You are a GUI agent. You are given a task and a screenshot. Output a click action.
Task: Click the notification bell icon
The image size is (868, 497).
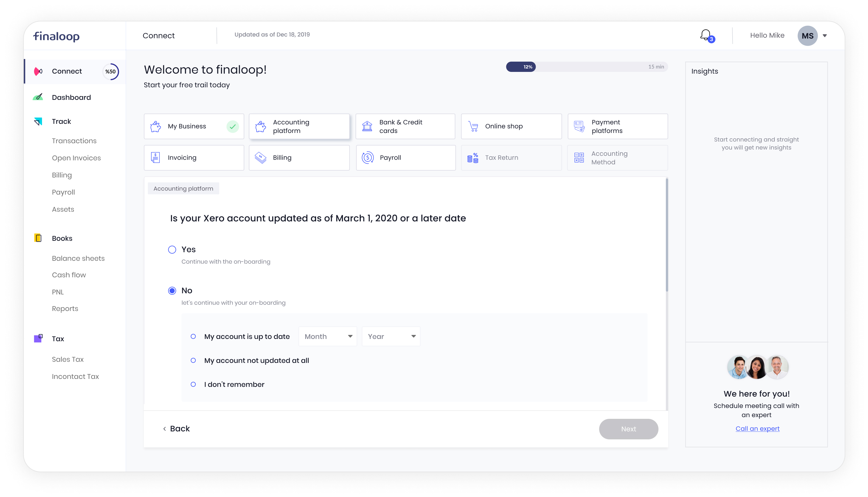tap(705, 35)
